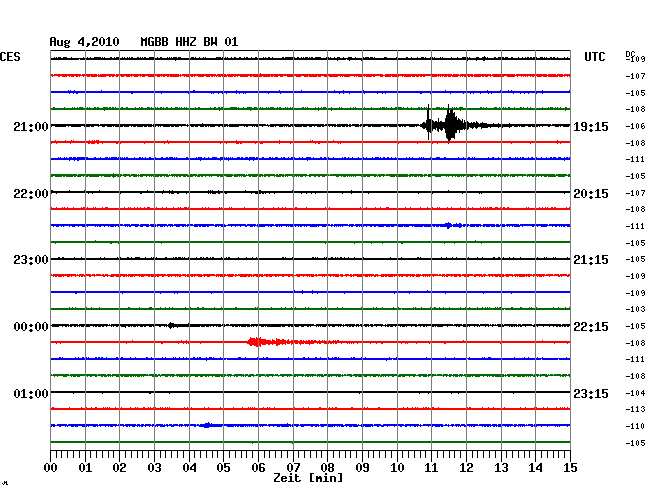Select the 21:00 local time label
The height and width of the screenshot is (494, 650).
tap(31, 126)
